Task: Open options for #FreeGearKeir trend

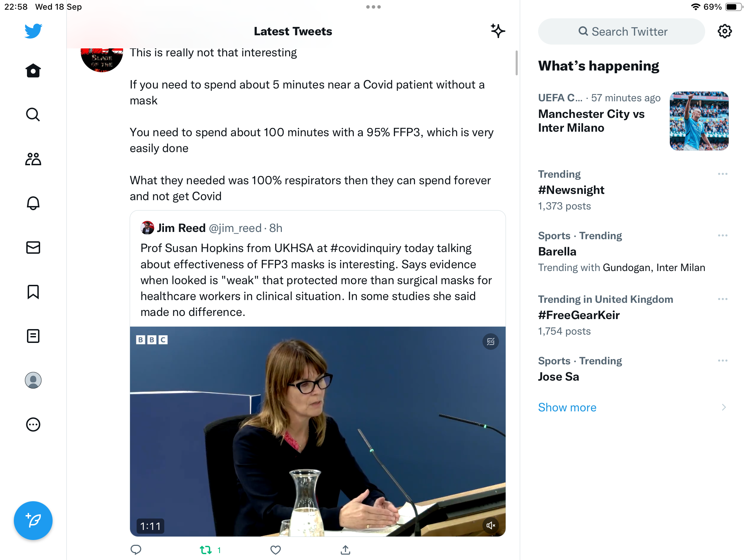Action: tap(722, 299)
